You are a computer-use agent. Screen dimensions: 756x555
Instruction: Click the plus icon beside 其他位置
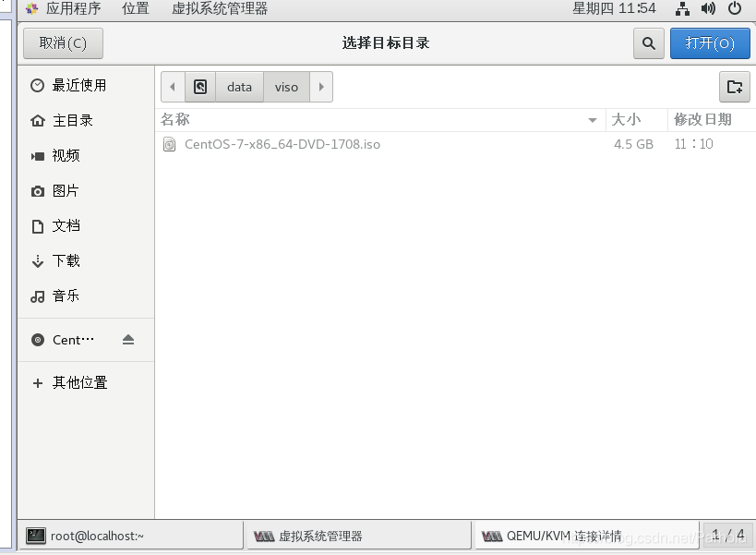click(38, 383)
